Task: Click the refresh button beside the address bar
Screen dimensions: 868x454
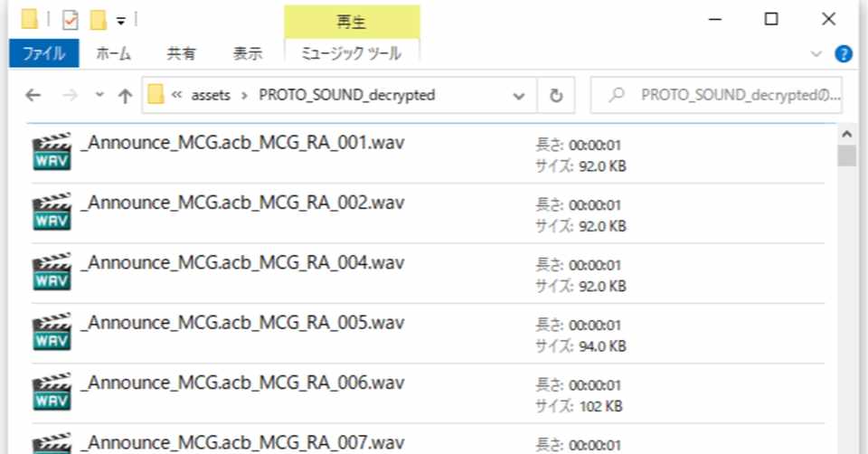Action: 556,95
